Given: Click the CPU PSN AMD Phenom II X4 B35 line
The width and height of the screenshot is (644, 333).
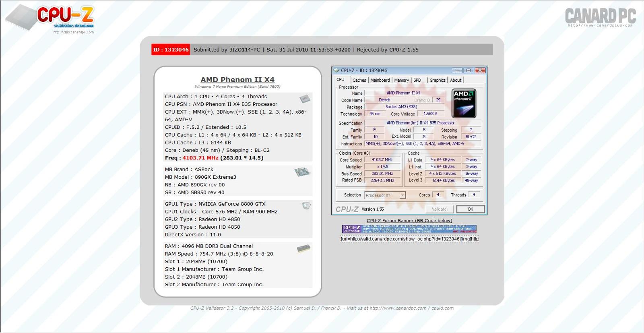Looking at the screenshot, I should [221, 104].
